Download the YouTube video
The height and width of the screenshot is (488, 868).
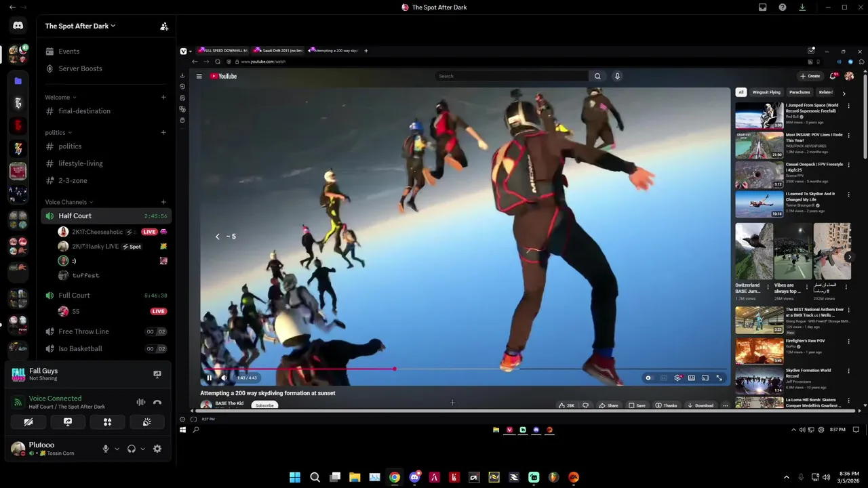[x=701, y=405]
